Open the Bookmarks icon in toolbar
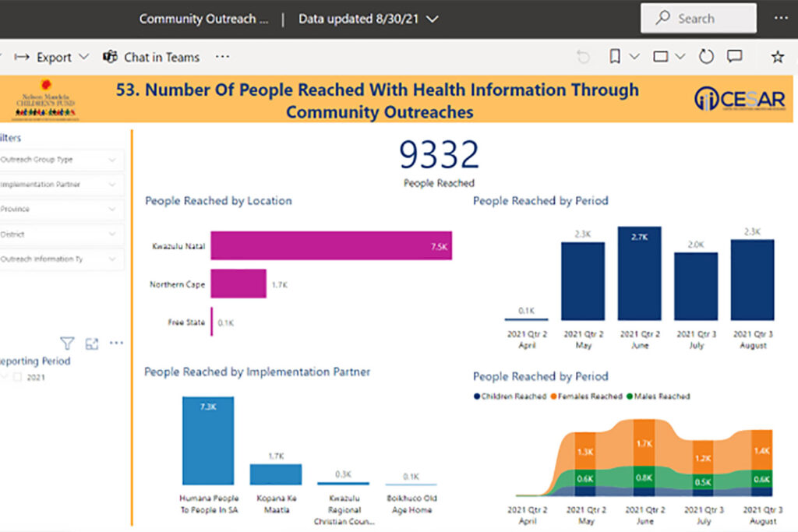The height and width of the screenshot is (532, 798). pyautogui.click(x=615, y=57)
